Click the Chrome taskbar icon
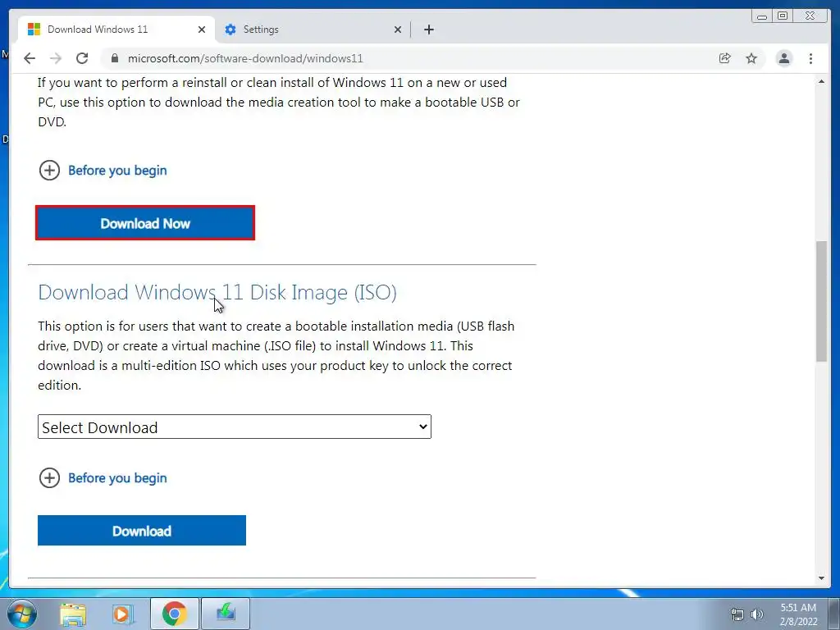This screenshot has width=840, height=630. point(174,614)
